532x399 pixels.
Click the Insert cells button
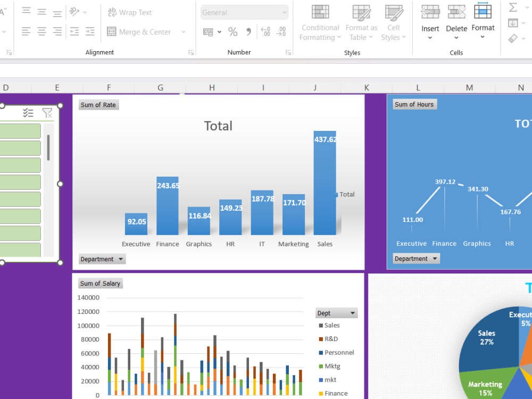[x=430, y=23]
